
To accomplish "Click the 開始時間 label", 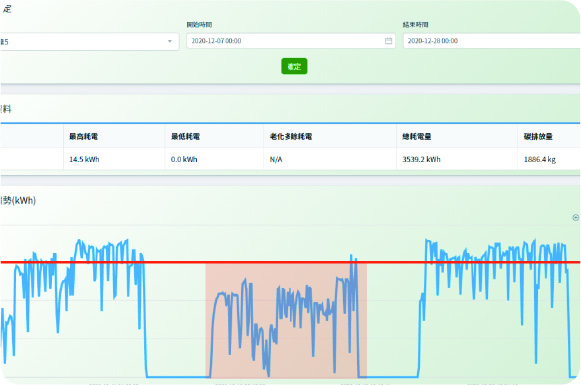I will 199,25.
